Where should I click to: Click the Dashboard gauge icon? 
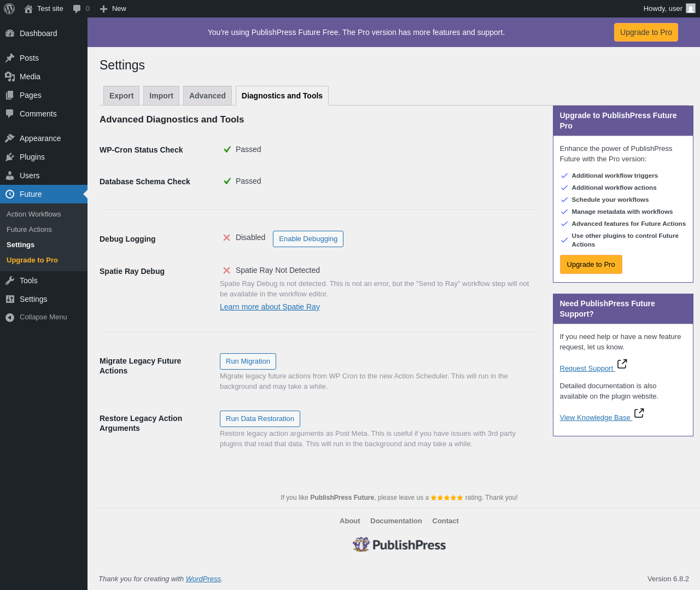[x=10, y=33]
